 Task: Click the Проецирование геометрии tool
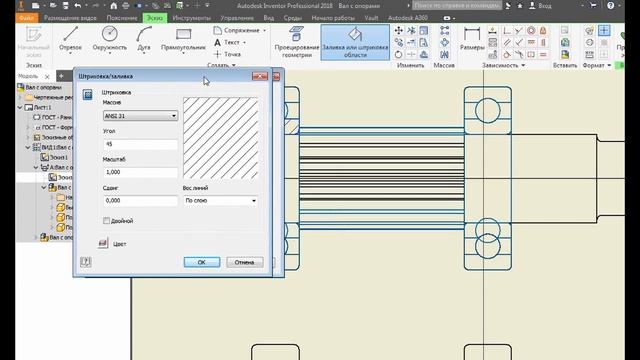(x=297, y=42)
